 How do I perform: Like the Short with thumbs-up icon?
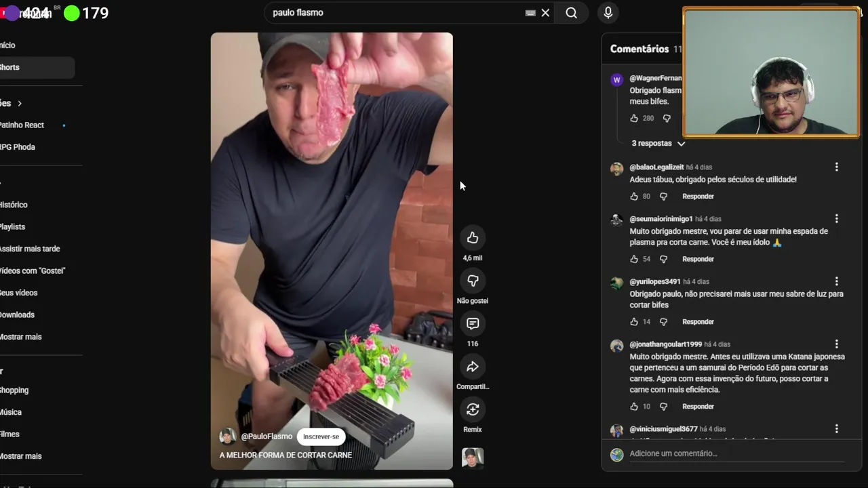473,238
